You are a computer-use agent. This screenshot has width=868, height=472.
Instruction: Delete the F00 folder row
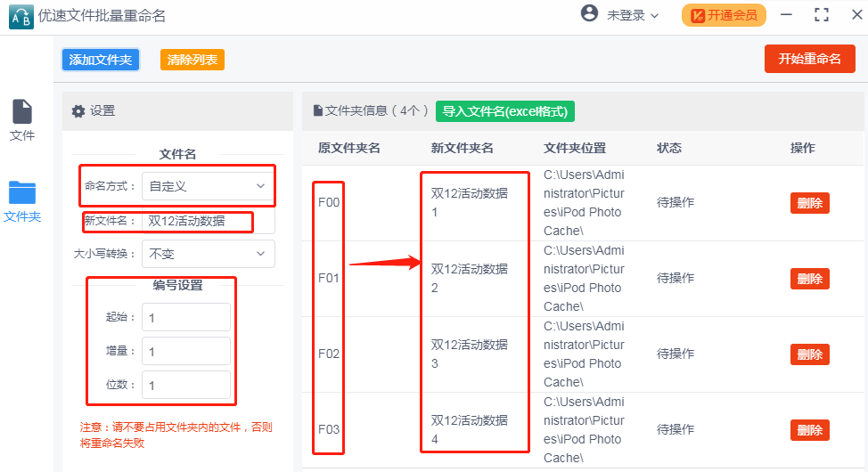[x=809, y=203]
